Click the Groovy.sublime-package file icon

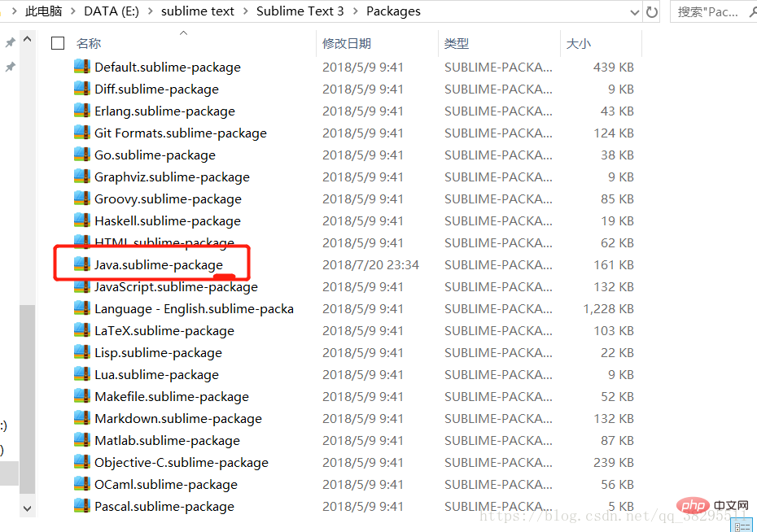point(82,198)
